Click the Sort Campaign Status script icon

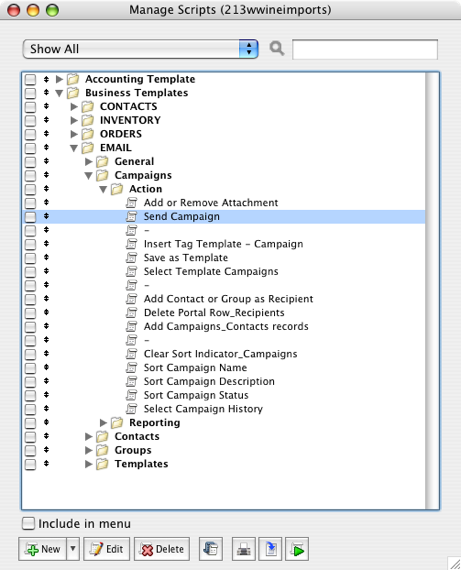pyautogui.click(x=131, y=395)
